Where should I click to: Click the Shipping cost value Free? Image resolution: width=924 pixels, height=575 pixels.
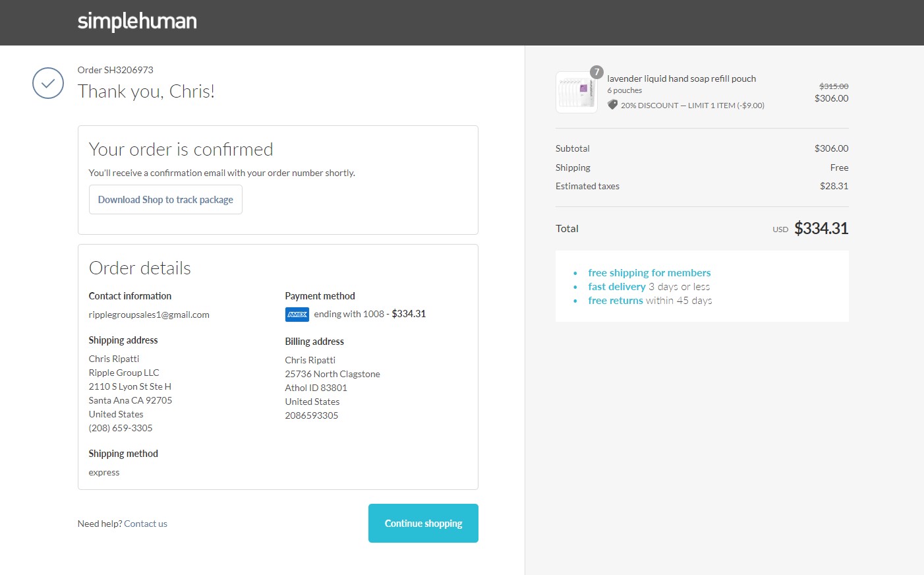click(839, 167)
